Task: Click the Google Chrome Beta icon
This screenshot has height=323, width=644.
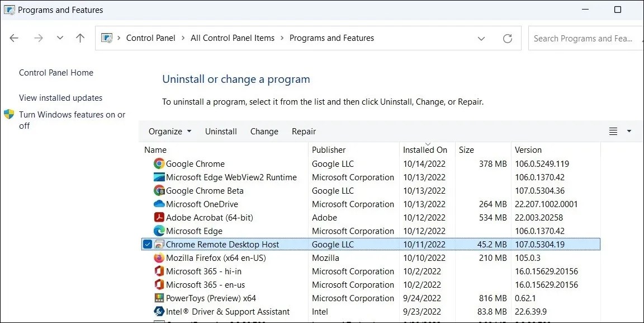Action: point(159,190)
